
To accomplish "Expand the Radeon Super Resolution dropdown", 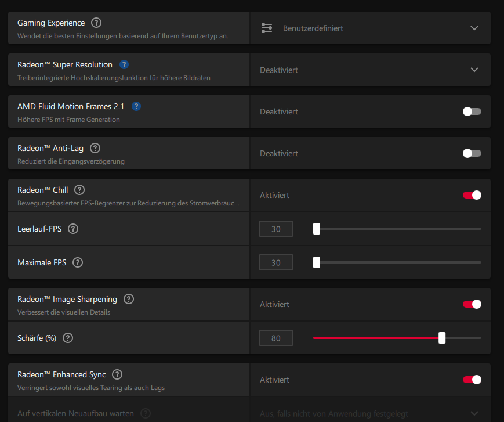I will (370, 70).
